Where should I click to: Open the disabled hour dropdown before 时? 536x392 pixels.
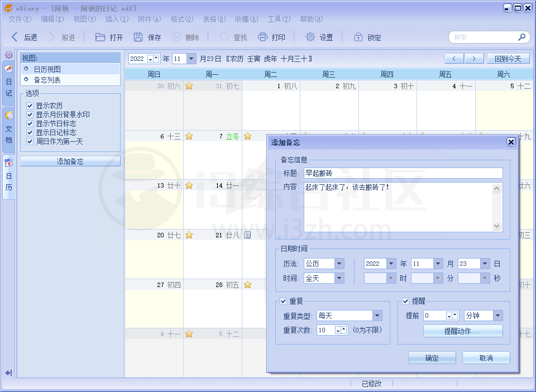(391, 278)
